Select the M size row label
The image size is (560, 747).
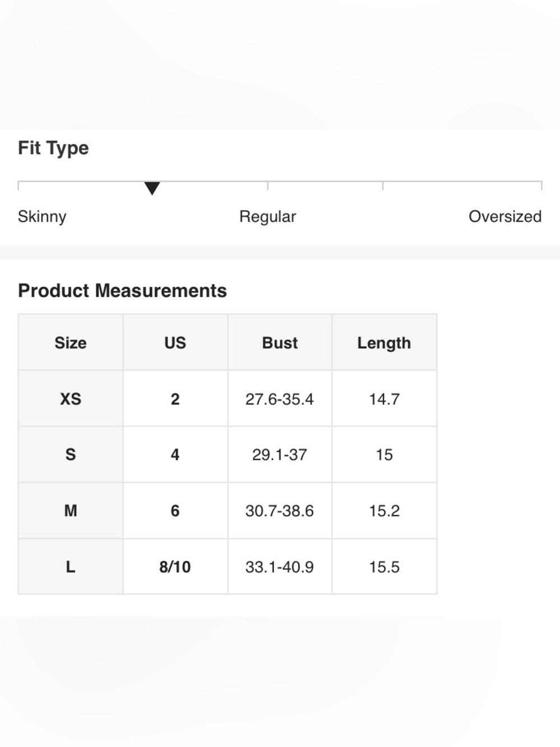click(71, 511)
